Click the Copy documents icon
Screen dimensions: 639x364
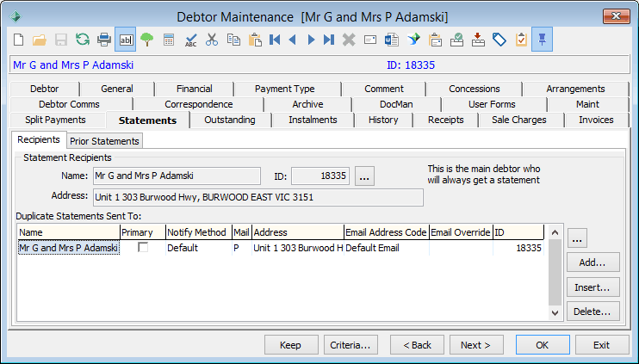tap(233, 40)
